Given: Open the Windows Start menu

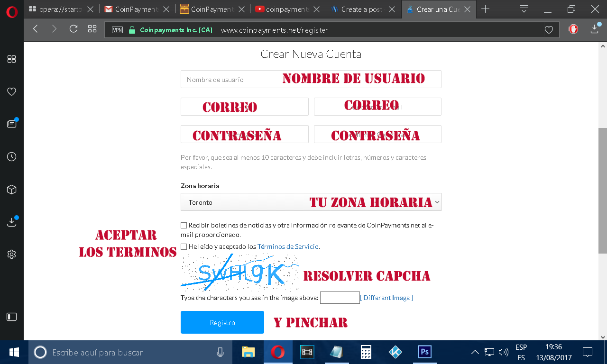Looking at the screenshot, I should tap(14, 352).
